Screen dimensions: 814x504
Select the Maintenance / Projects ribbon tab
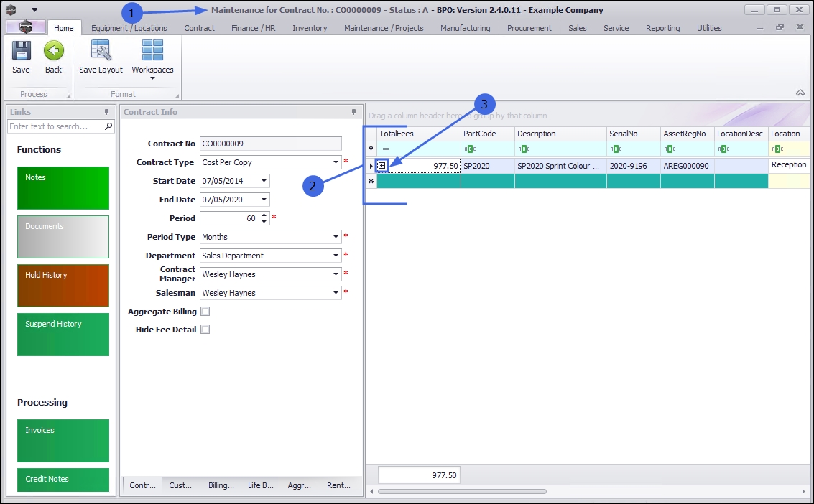[x=384, y=28]
